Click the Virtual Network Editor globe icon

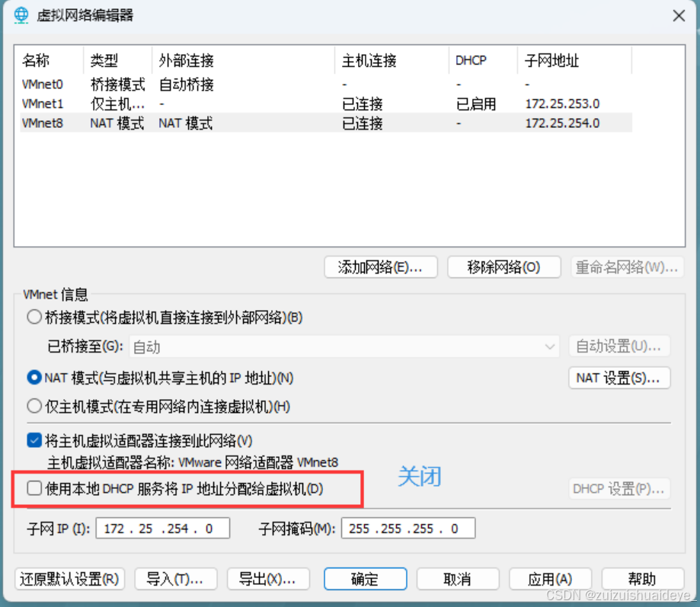pos(21,15)
